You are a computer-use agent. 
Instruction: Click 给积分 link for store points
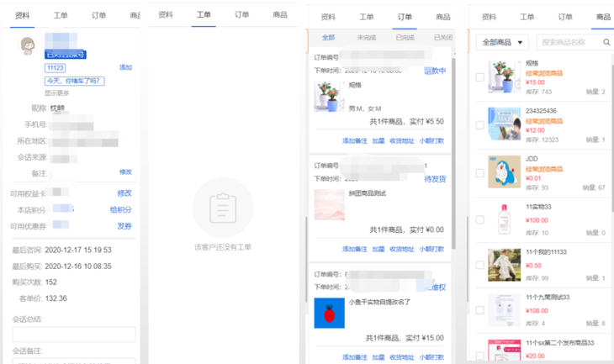120,210
